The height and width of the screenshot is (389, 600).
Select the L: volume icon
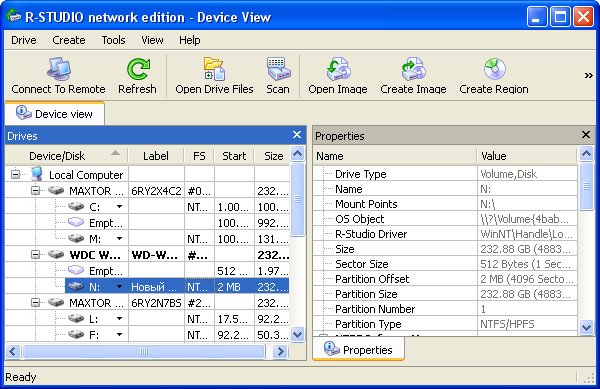tap(76, 319)
